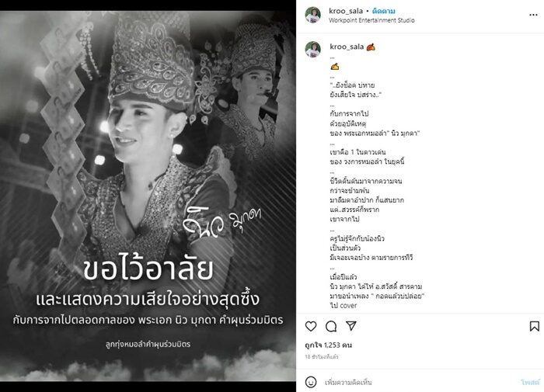Click the black and white memorial photo
The height and width of the screenshot is (392, 544).
148,196
